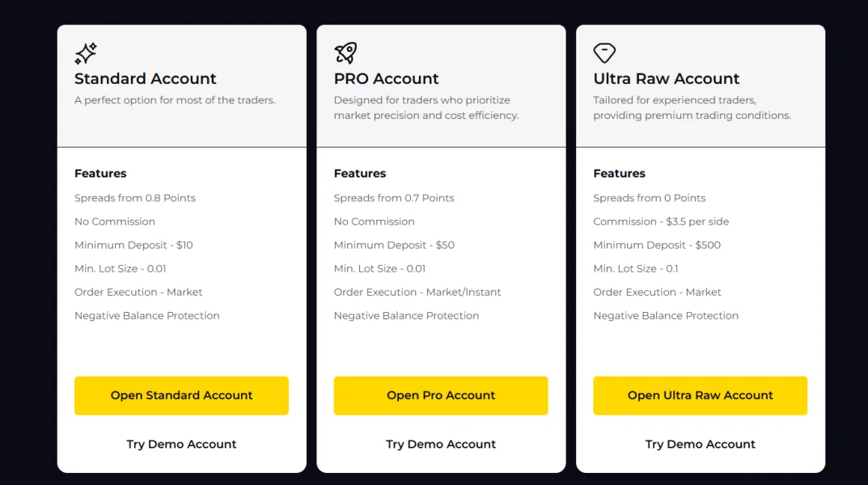Viewport: 868px width, 485px height.
Task: Click the rocket icon above PRO Account
Action: click(345, 53)
